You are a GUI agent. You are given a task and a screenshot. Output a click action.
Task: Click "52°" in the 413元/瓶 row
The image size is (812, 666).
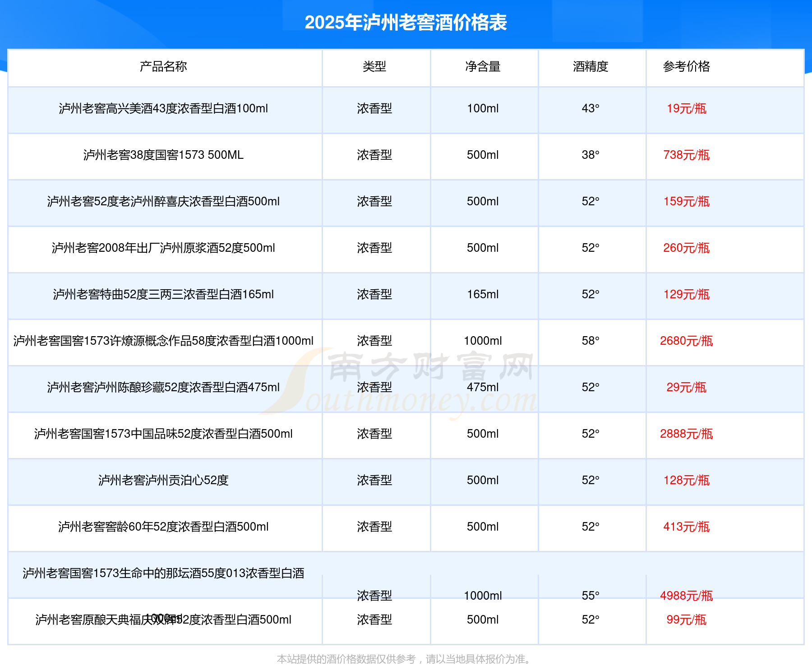pyautogui.click(x=591, y=527)
